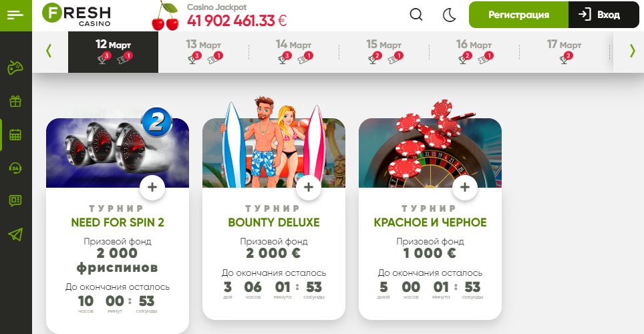This screenshot has height=334, width=644.
Task: Open the 24-hour support sidebar icon
Action: [15, 168]
